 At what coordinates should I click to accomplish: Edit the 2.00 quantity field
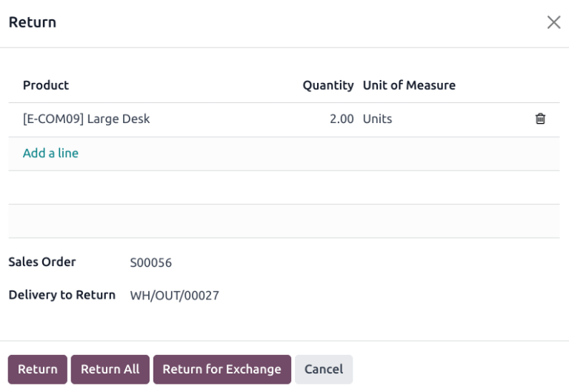[341, 119]
